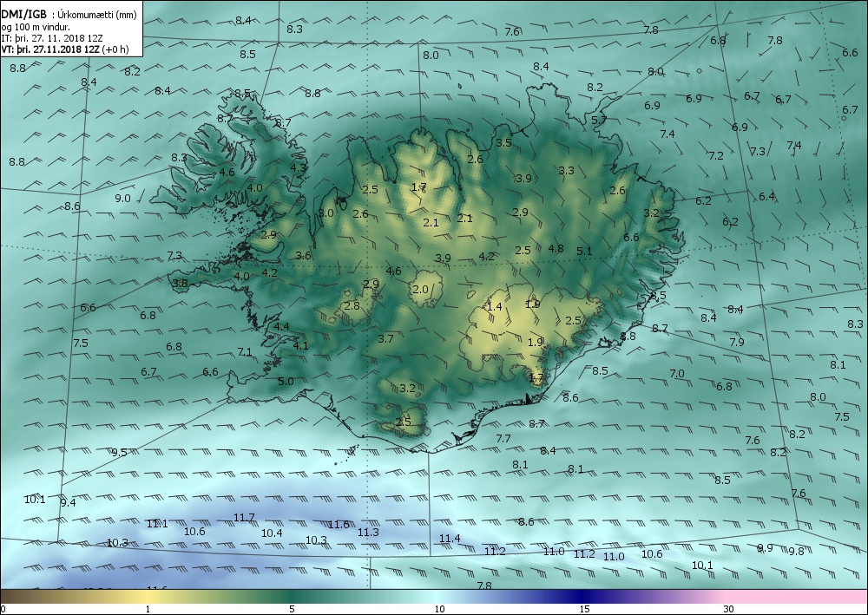Click the '3.5' value on the north coast

click(503, 142)
